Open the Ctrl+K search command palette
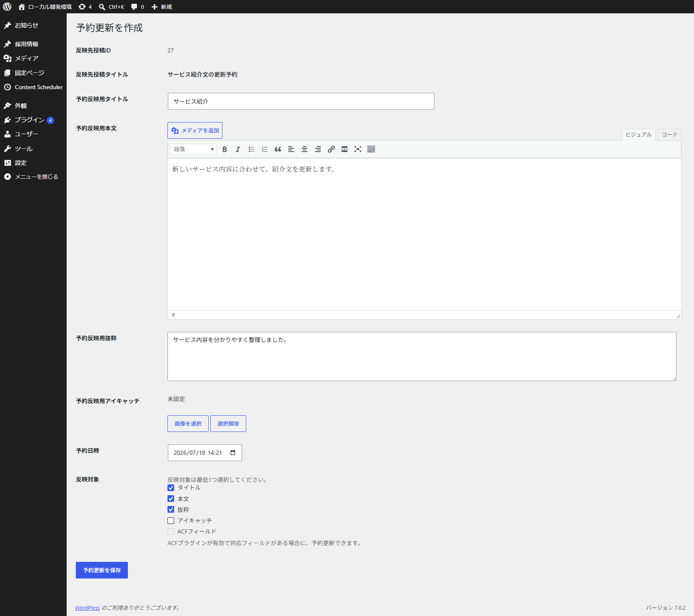Screen dimensions: 694x616 (x=112, y=7)
